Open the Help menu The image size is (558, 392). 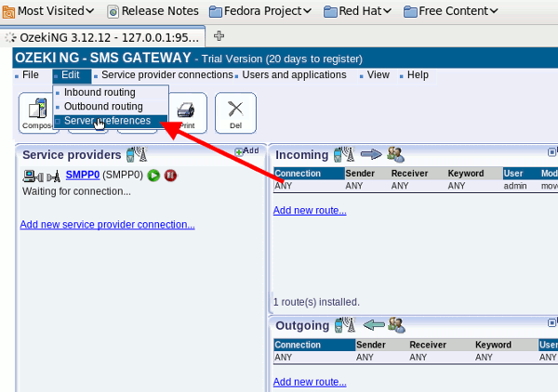tap(418, 75)
